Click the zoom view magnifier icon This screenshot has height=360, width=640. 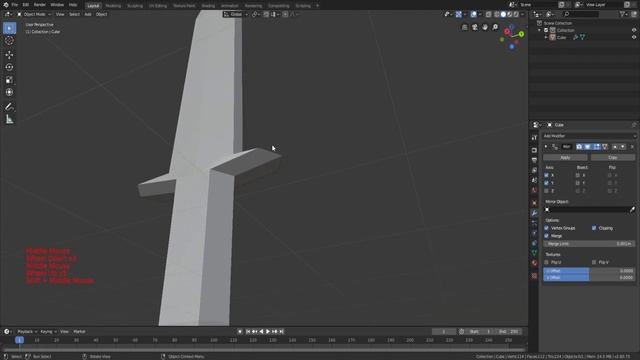pyautogui.click(x=495, y=27)
